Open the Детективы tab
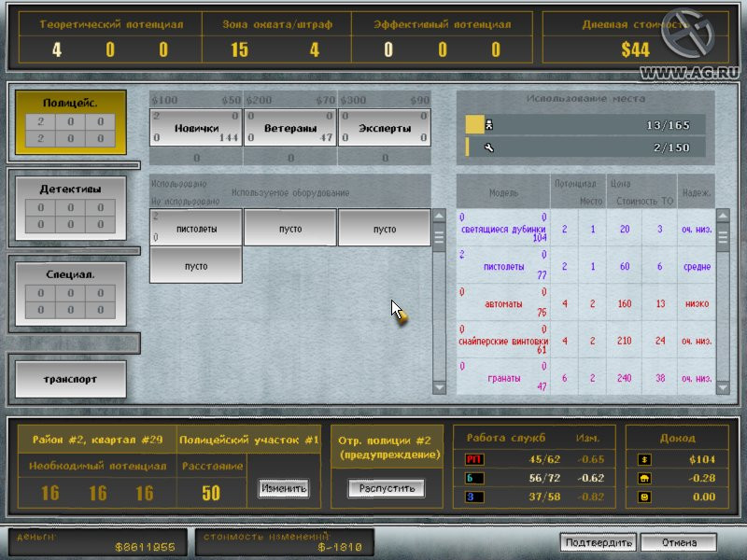The height and width of the screenshot is (560, 747). point(71,208)
